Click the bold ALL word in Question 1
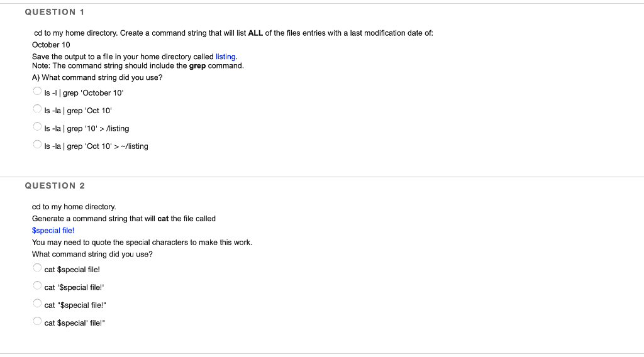Screen dimensions: 644x357 point(255,33)
